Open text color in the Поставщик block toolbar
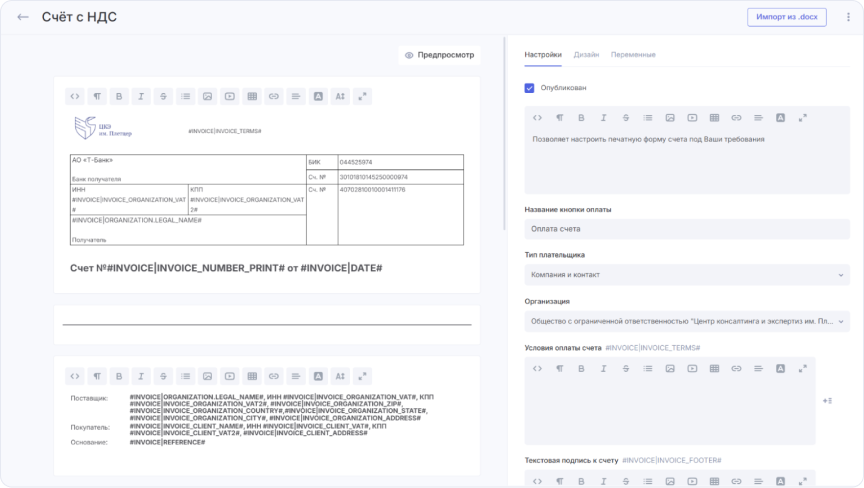The image size is (864, 488). pos(318,376)
